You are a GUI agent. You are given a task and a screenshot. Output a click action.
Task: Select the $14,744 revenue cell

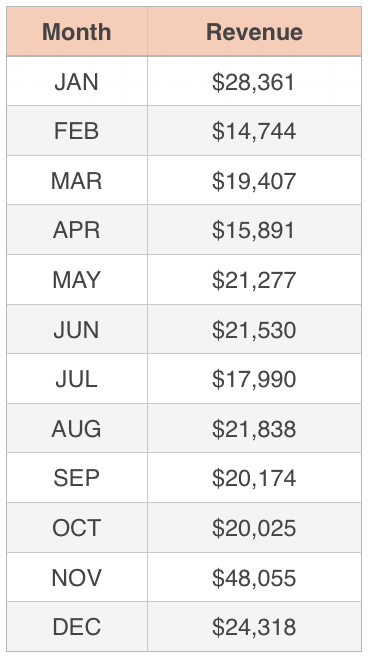click(x=254, y=131)
